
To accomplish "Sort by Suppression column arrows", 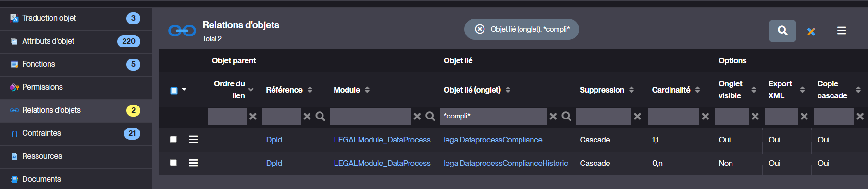I will pyautogui.click(x=632, y=90).
